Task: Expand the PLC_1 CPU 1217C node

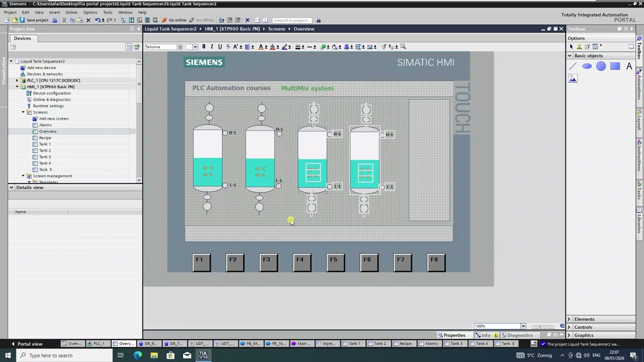Action: 17,80
